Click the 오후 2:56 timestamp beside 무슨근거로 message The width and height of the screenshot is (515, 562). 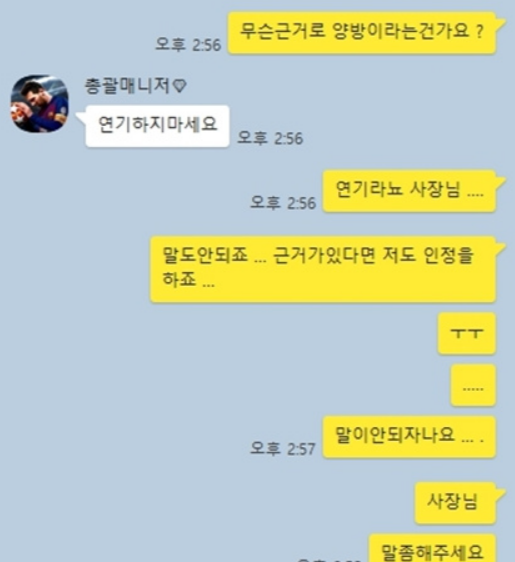(188, 45)
